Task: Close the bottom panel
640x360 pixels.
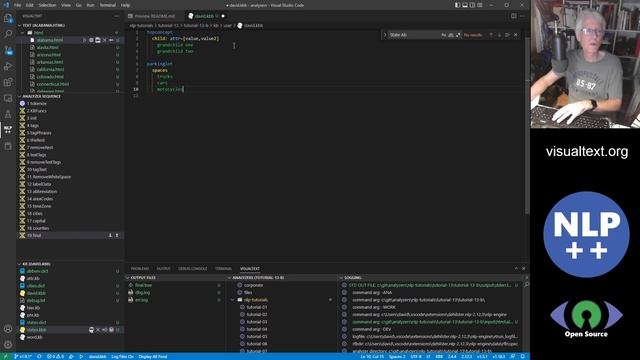Action: [524, 269]
